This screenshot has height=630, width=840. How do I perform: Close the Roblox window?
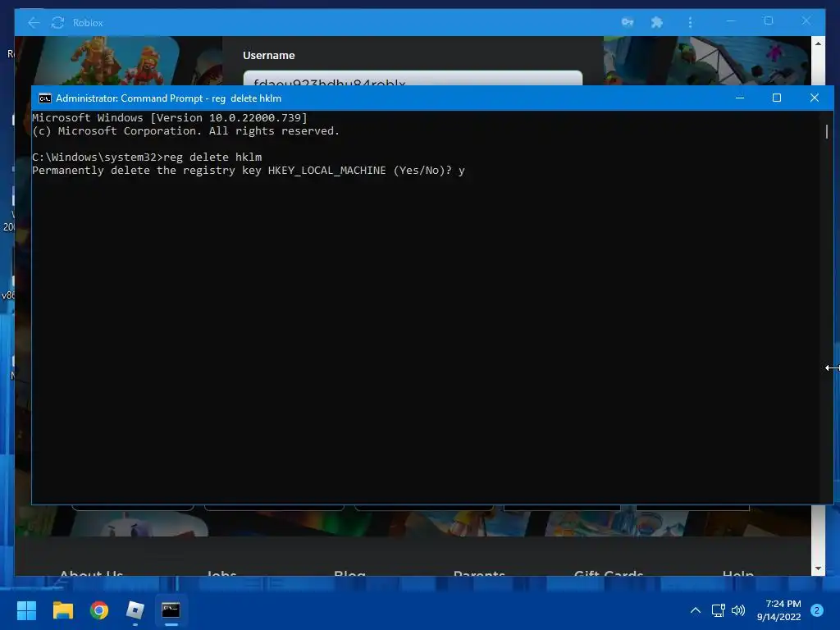[806, 21]
